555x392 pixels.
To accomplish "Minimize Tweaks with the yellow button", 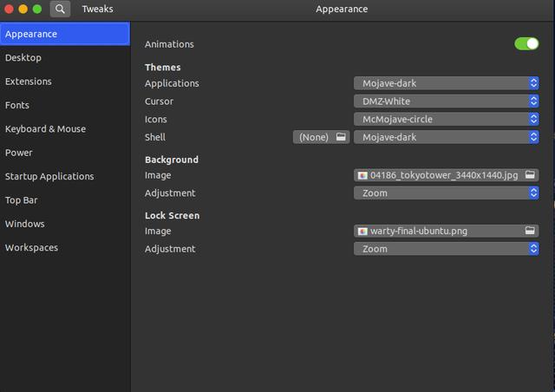I will click(x=23, y=9).
